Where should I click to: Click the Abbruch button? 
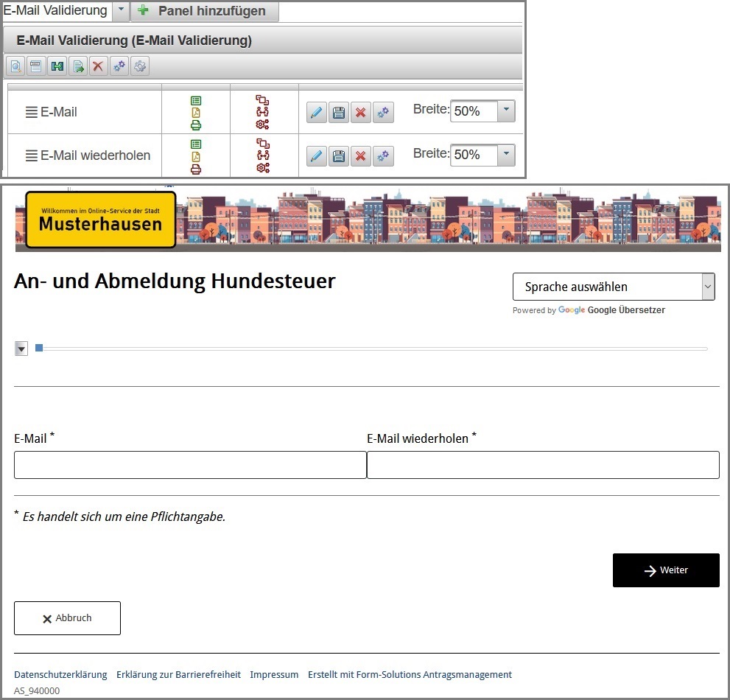[67, 618]
